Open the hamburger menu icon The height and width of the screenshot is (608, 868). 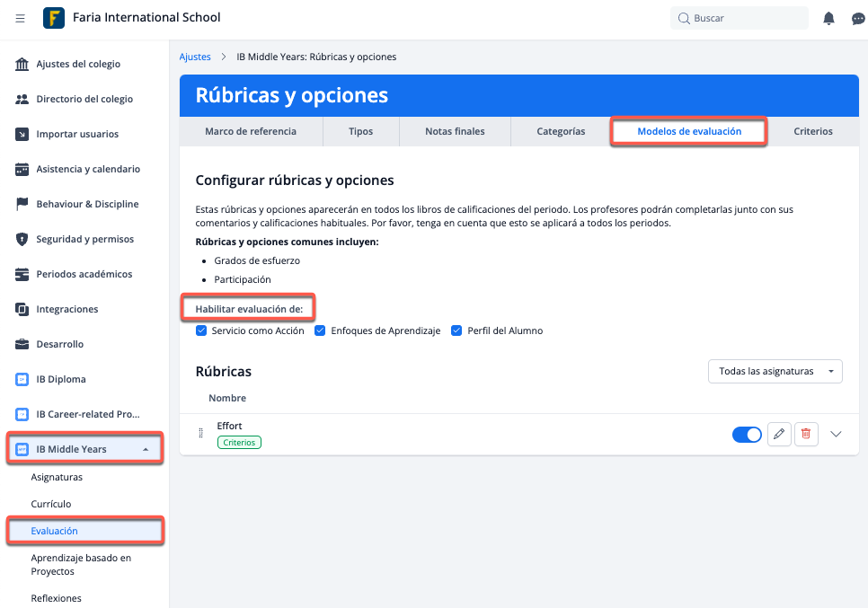[x=21, y=18]
